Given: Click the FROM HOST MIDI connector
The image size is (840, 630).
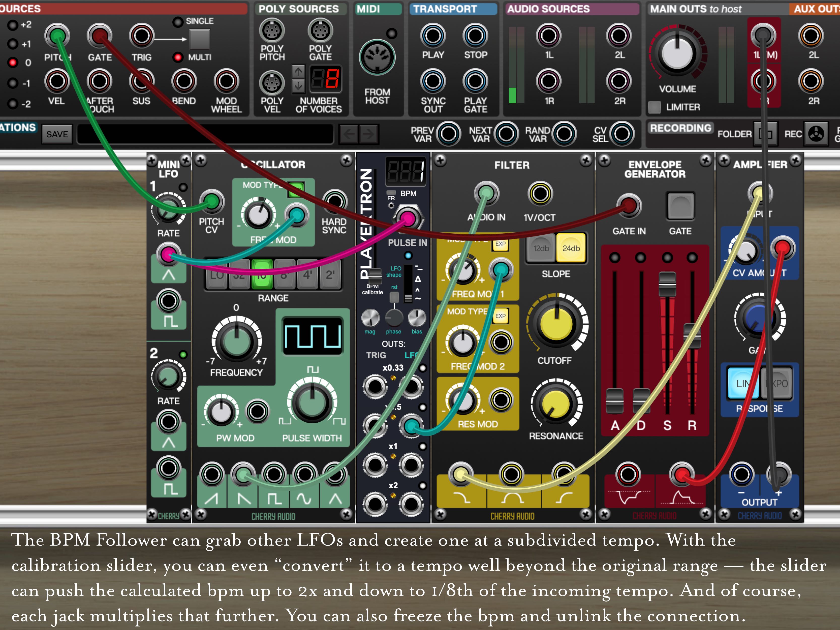Looking at the screenshot, I should point(377,58).
